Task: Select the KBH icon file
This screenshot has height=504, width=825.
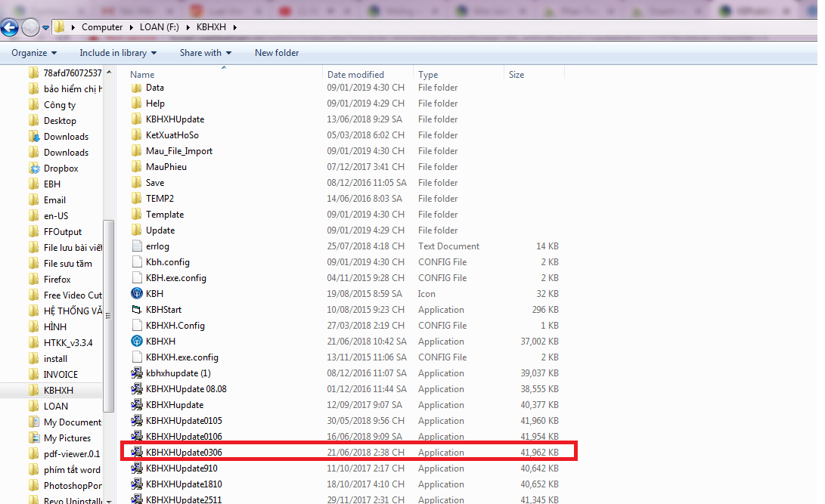Action: pyautogui.click(x=137, y=294)
